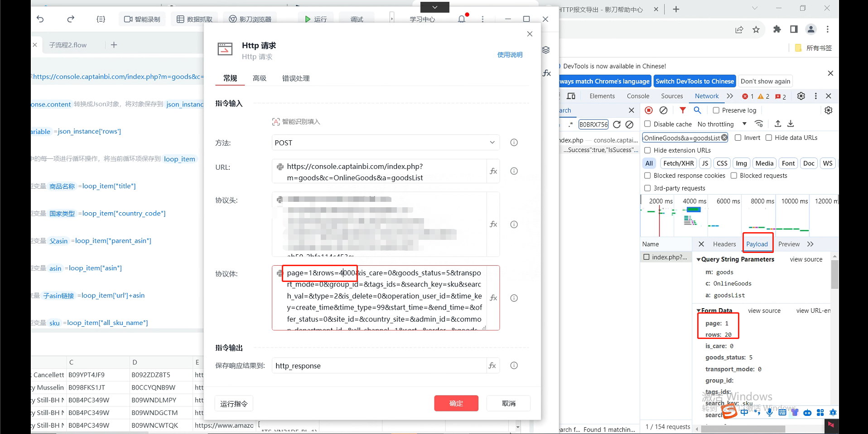Click the DevTools network timeline overview
The image size is (868, 434).
(739, 215)
